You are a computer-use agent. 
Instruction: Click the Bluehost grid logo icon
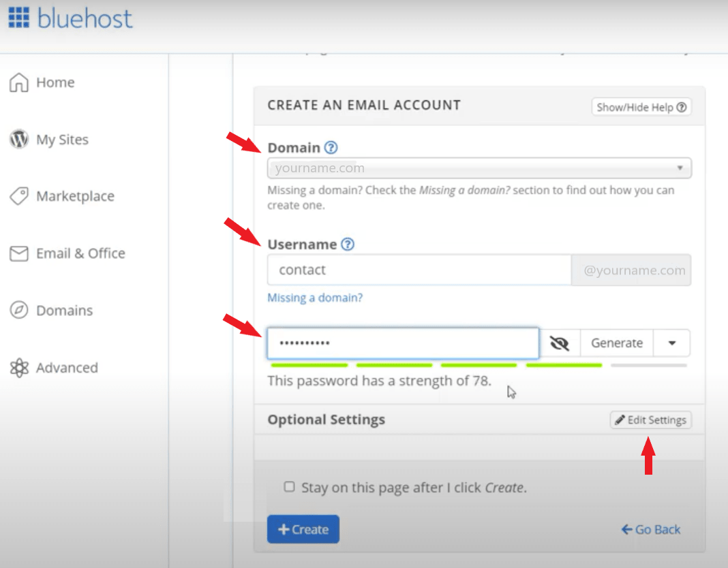click(x=19, y=18)
